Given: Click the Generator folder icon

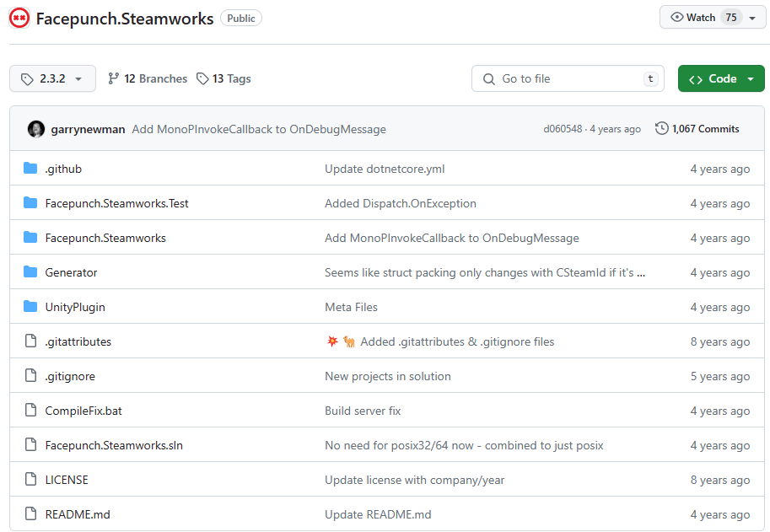Looking at the screenshot, I should coord(30,271).
